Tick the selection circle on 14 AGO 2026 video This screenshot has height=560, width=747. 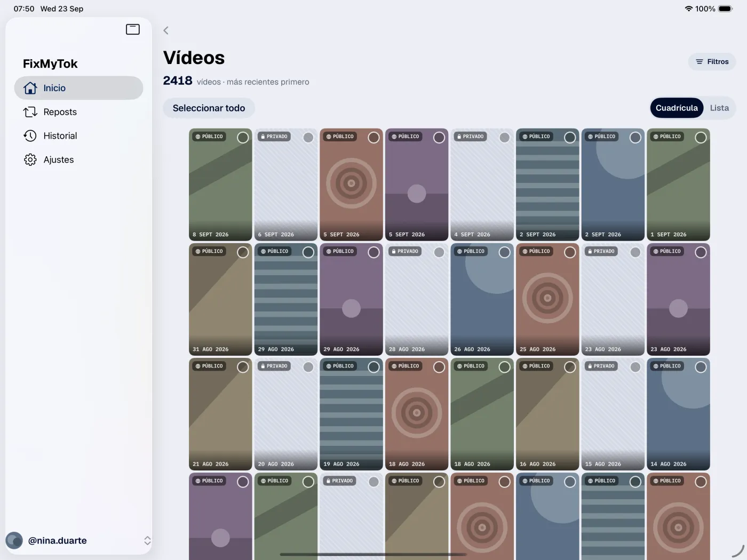point(701,367)
